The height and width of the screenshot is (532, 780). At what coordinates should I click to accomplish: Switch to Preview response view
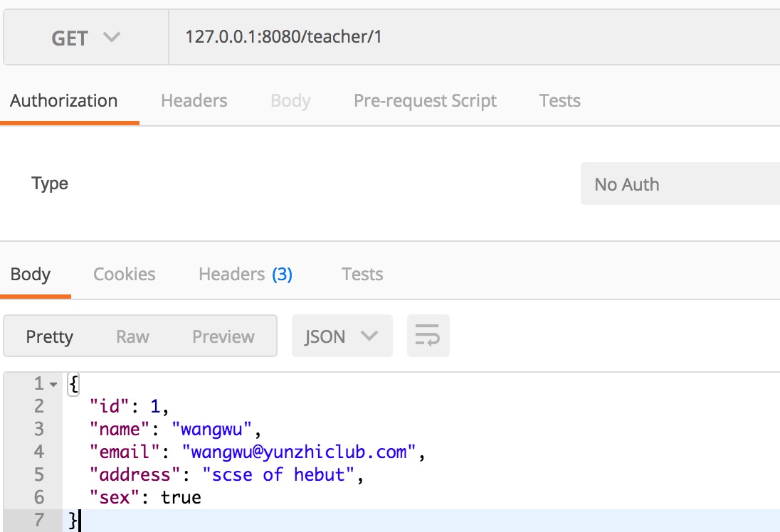point(223,336)
